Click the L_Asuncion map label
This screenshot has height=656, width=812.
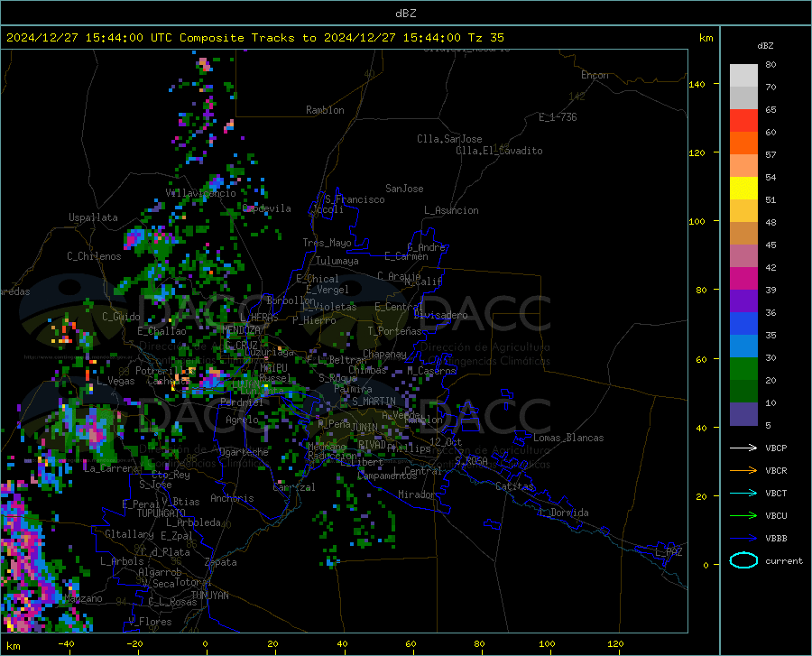451,210
